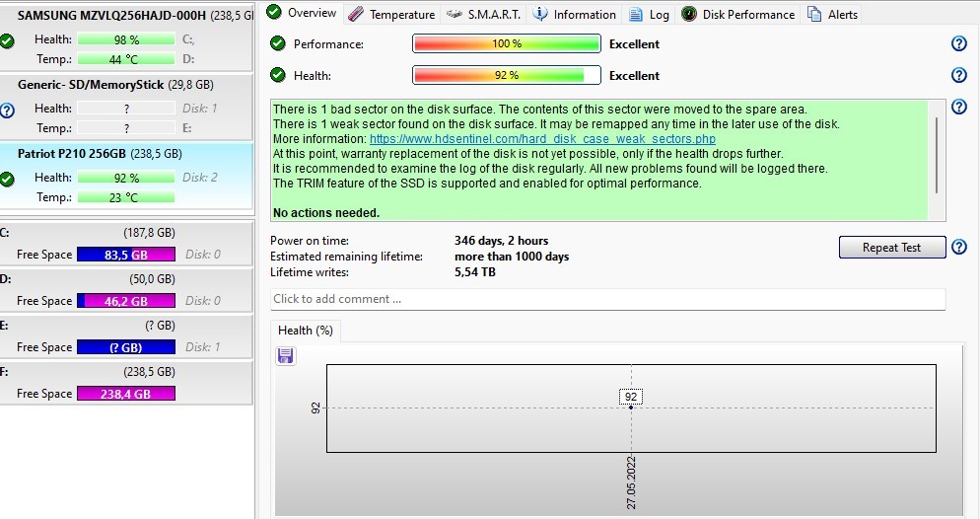Open the S.M.A.R.T. tab
Image resolution: width=980 pixels, height=519 pixels.
click(x=484, y=15)
